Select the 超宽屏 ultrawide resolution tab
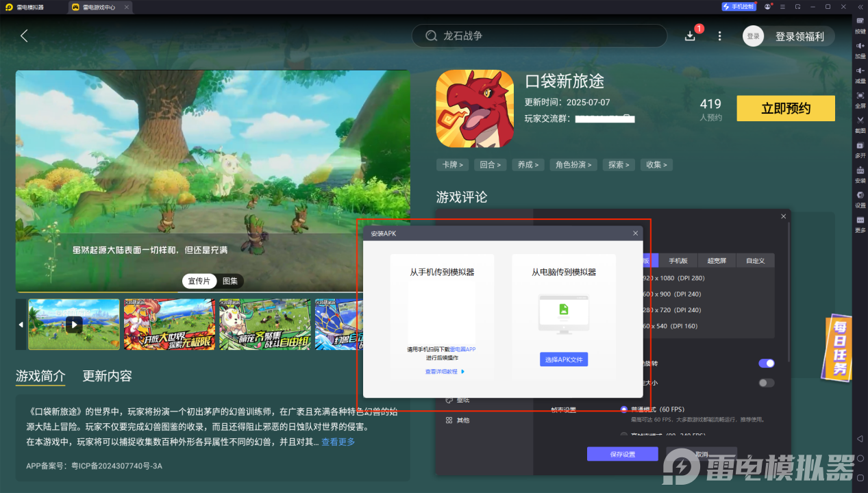The height and width of the screenshot is (493, 868). click(x=717, y=260)
